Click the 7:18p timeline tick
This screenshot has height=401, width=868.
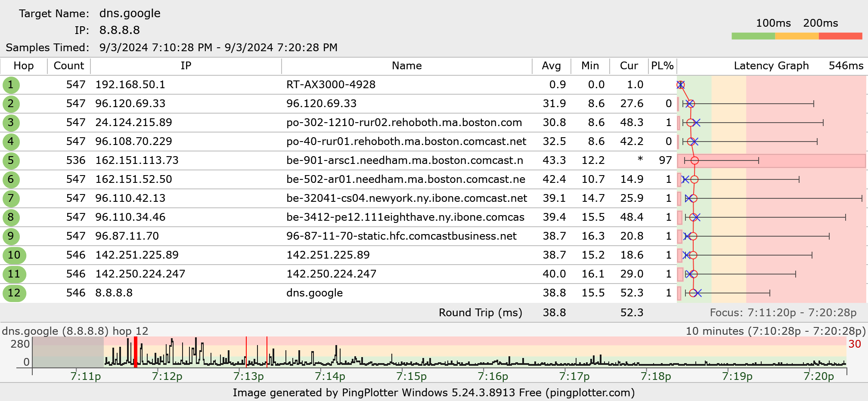click(x=656, y=376)
